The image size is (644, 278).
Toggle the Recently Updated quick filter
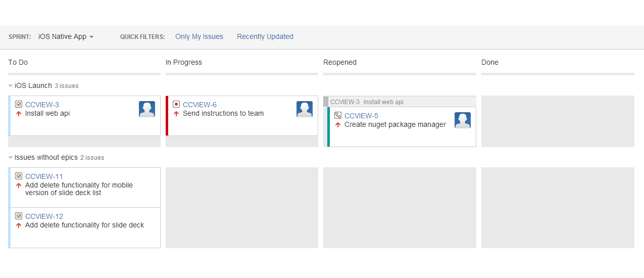pos(265,37)
